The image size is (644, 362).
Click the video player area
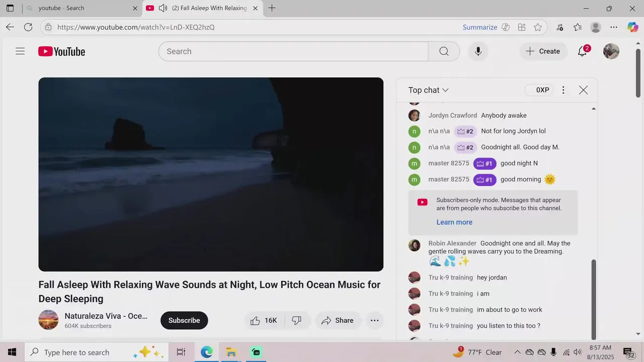click(x=211, y=174)
